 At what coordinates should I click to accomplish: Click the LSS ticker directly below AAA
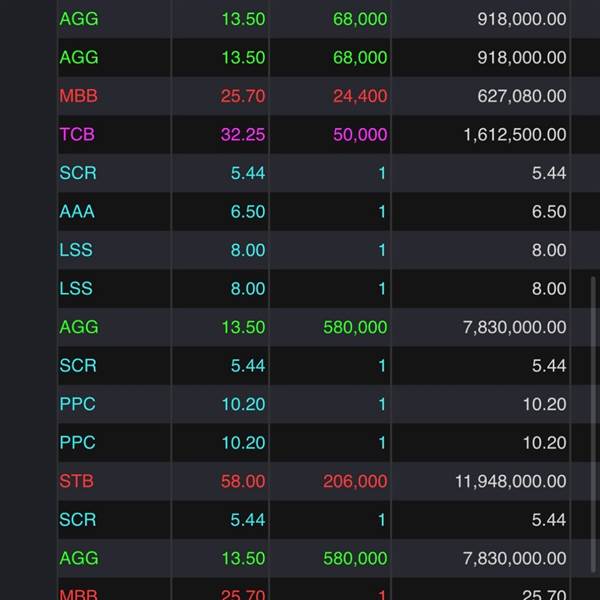[76, 250]
